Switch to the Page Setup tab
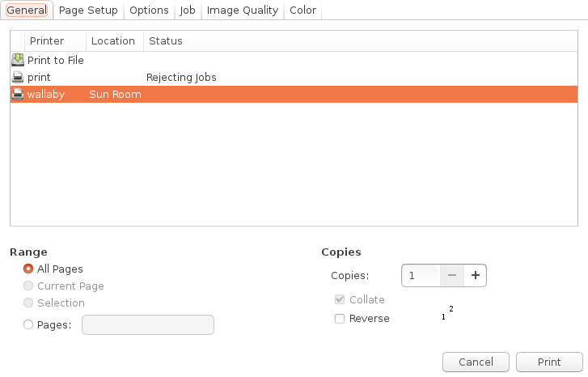Viewport: 588px width, 377px height. pos(88,11)
